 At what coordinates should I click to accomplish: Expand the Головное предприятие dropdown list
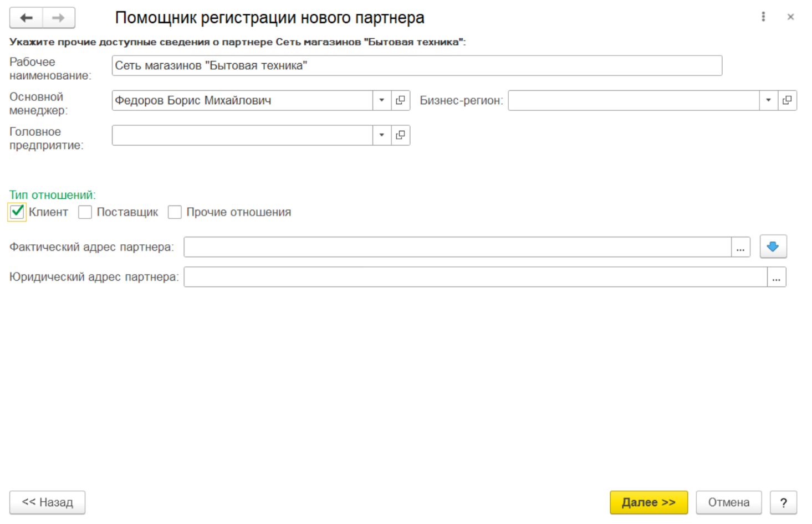(381, 135)
